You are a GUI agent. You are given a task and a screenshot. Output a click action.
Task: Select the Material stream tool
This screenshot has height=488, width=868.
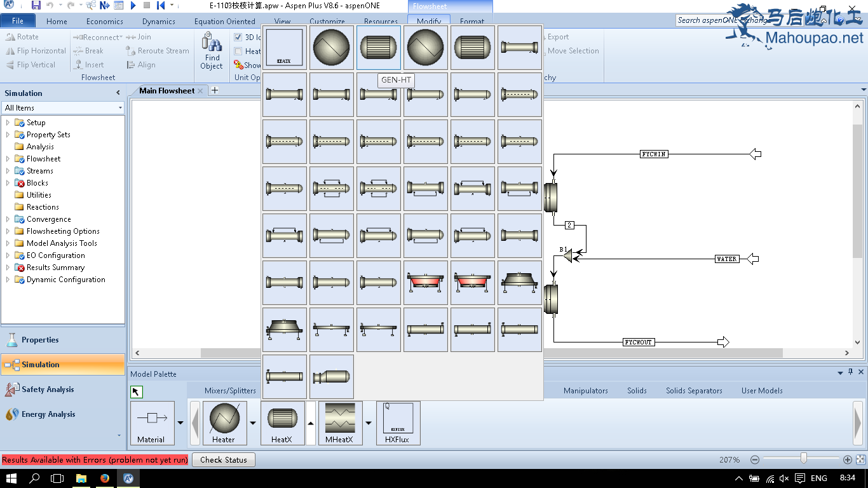pos(151,423)
